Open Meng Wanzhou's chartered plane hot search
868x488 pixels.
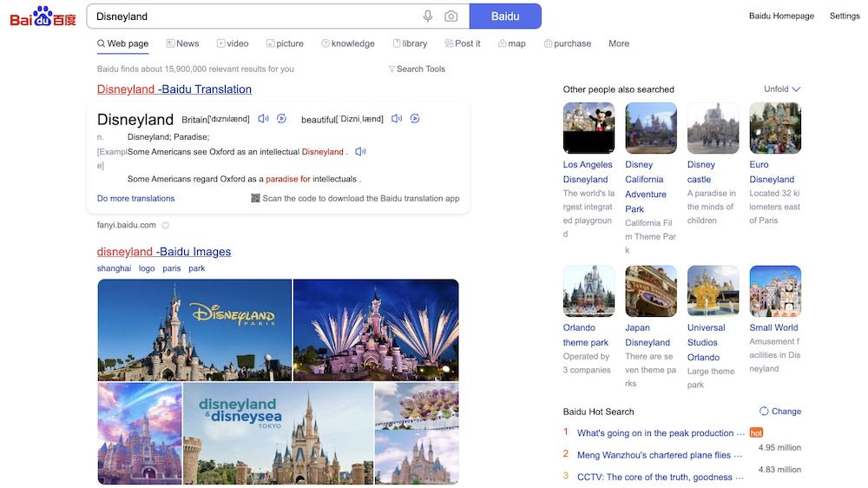pos(660,455)
